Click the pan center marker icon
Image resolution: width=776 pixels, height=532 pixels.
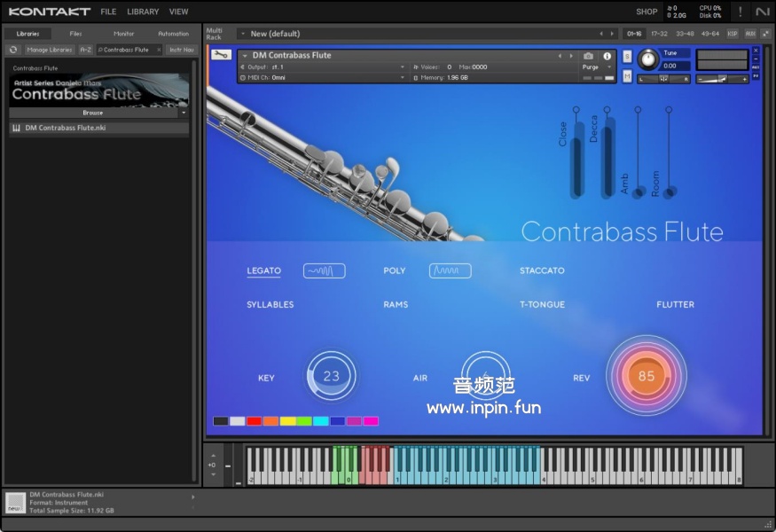click(x=663, y=79)
